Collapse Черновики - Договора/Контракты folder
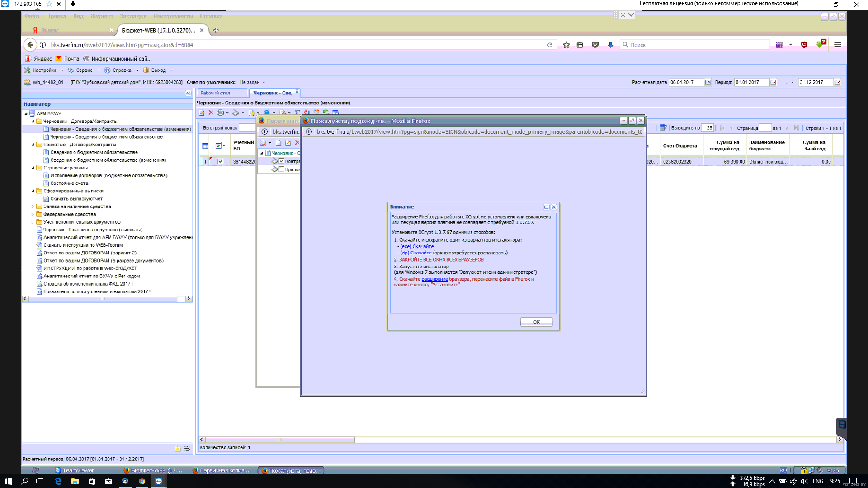Viewport: 868px width, 488px height. pos(33,121)
